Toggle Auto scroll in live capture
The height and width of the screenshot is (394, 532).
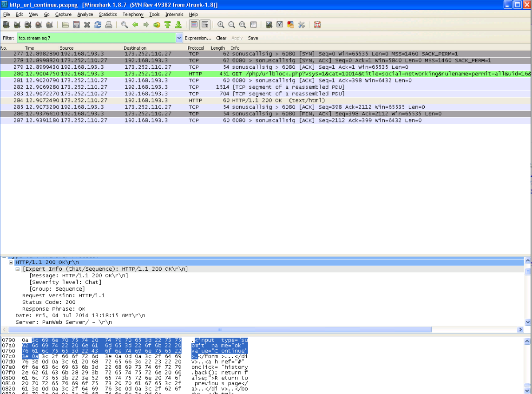click(204, 25)
